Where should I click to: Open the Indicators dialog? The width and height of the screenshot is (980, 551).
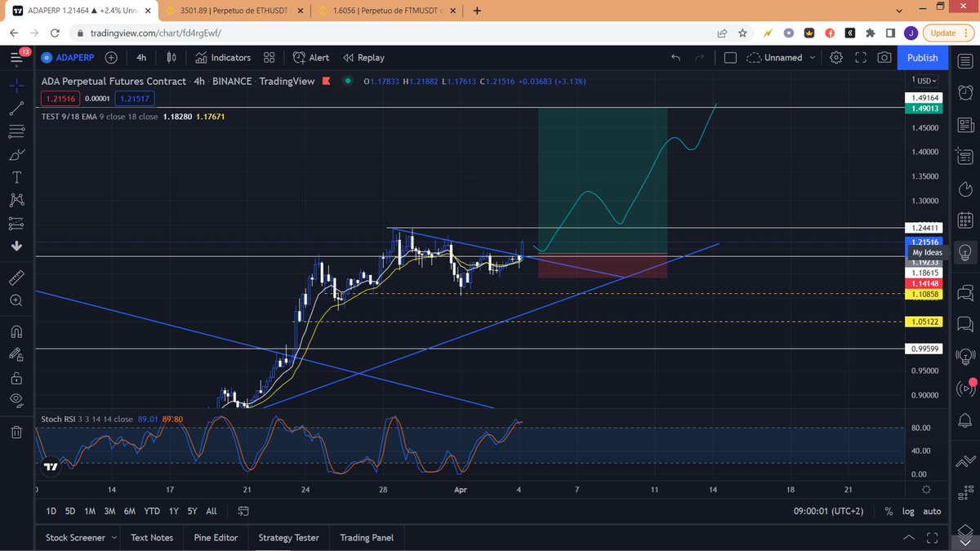click(x=223, y=58)
